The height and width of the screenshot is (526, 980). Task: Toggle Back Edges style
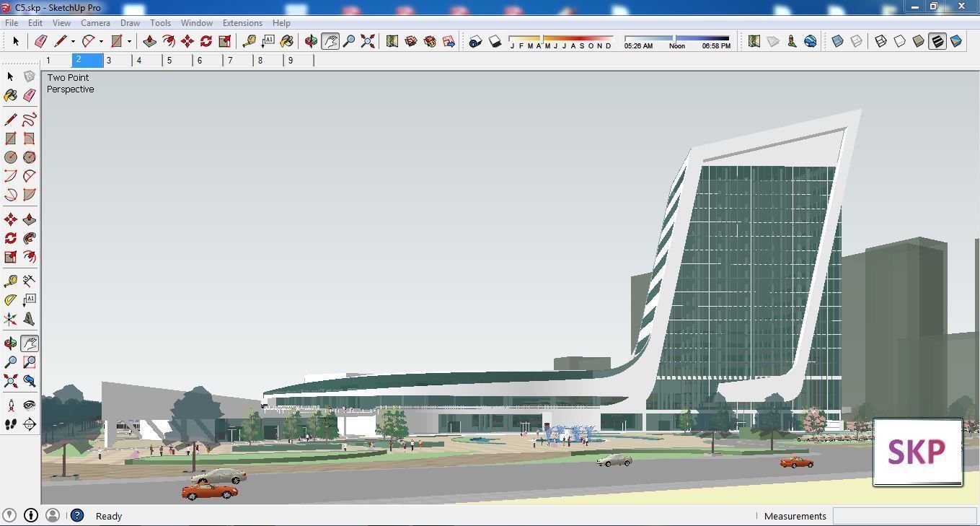tap(857, 41)
